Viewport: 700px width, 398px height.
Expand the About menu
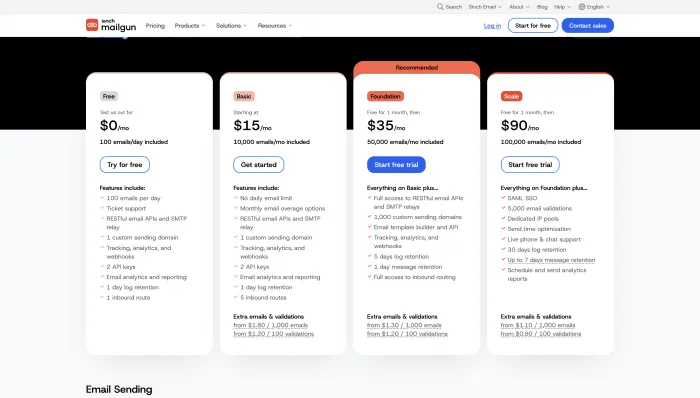click(519, 7)
